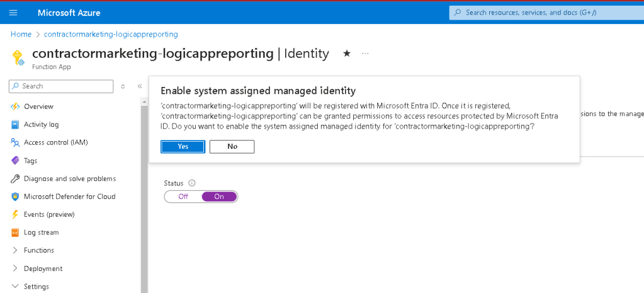
Task: Click the Events lightning bolt icon
Action: pyautogui.click(x=15, y=214)
